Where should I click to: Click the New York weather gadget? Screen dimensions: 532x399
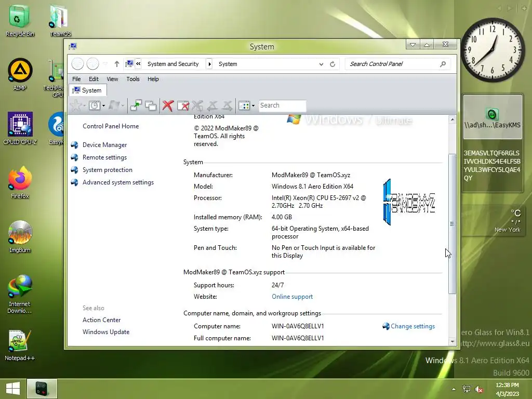(x=493, y=221)
